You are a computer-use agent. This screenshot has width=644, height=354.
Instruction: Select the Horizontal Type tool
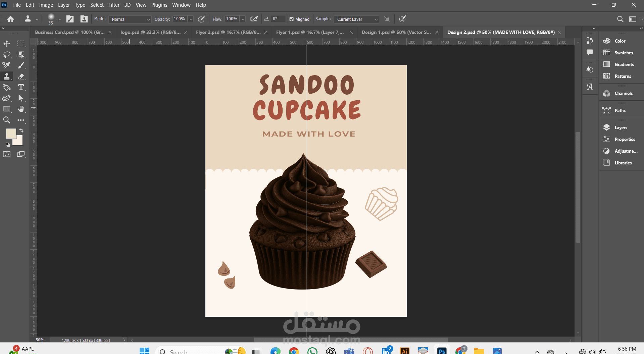[x=21, y=87]
